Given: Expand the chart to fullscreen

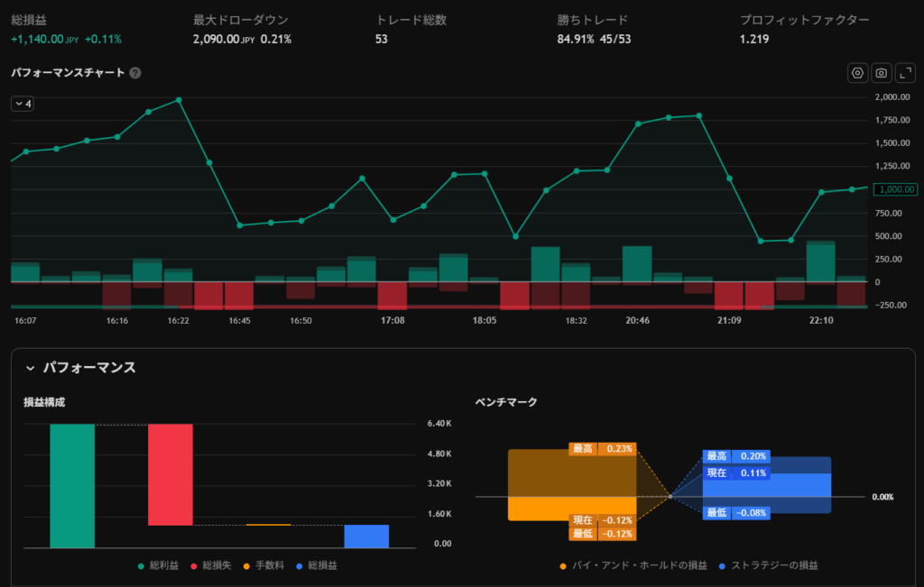Looking at the screenshot, I should click(x=904, y=73).
